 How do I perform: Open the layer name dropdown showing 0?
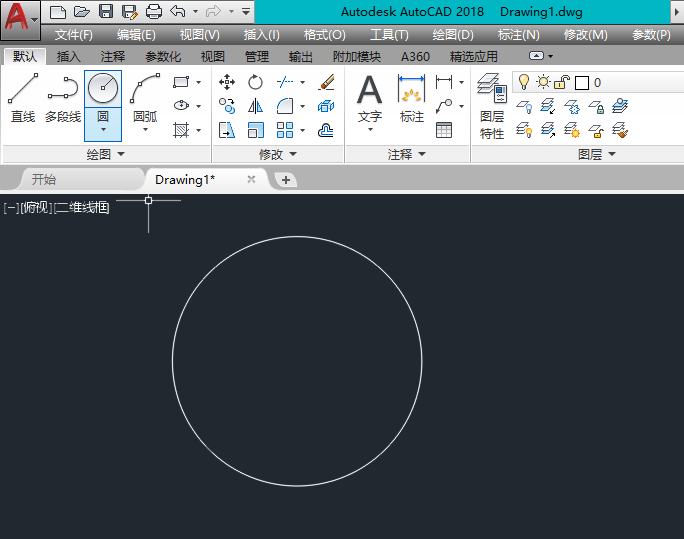tap(598, 83)
